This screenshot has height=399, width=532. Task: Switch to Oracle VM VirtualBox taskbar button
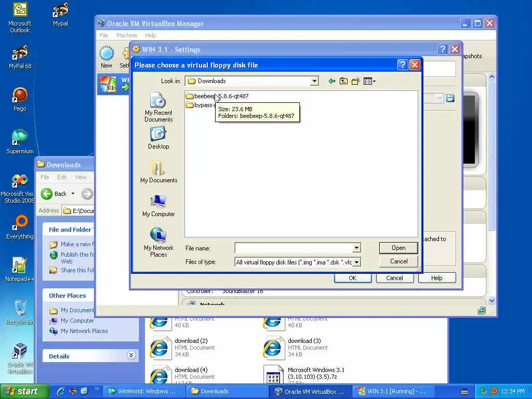[310, 392]
